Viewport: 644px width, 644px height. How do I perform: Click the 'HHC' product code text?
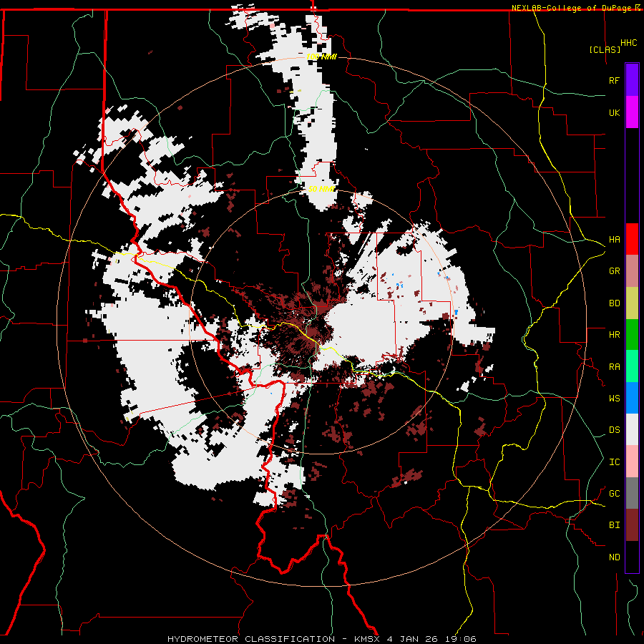(628, 43)
